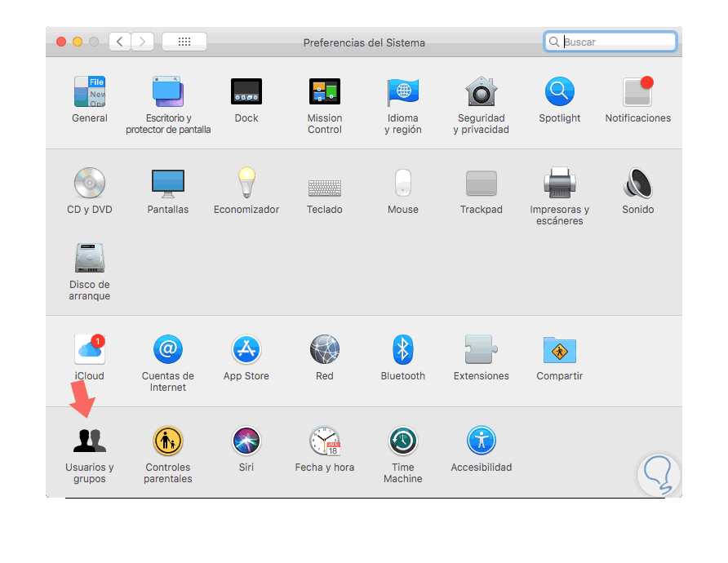Open Accesibilidad preferences

point(482,441)
